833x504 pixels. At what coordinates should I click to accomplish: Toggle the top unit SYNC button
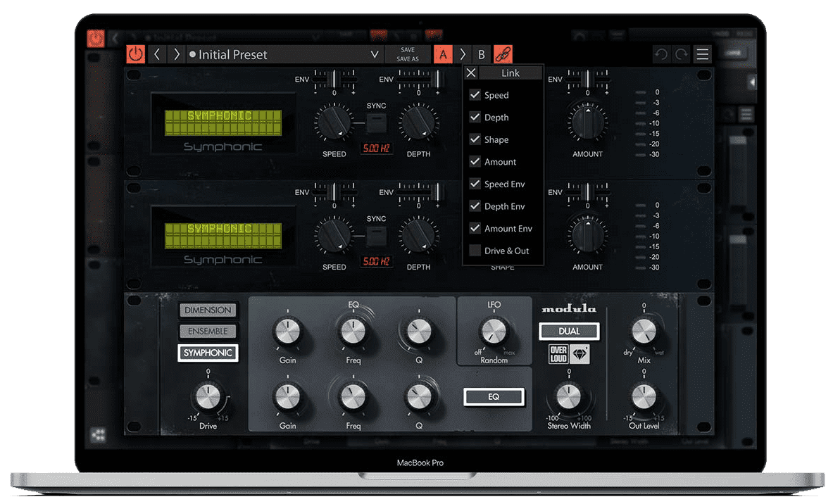pos(377,123)
